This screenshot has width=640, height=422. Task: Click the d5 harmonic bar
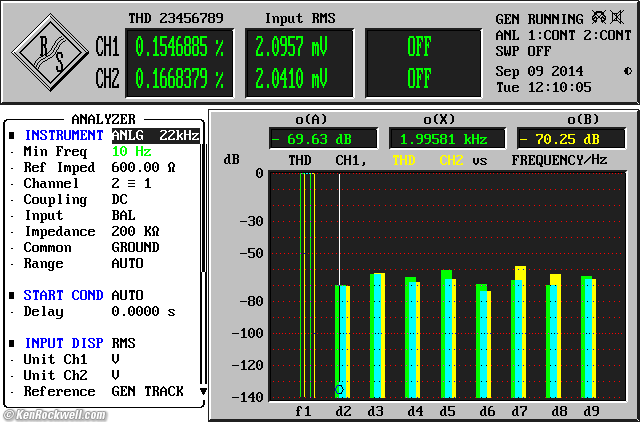448,333
